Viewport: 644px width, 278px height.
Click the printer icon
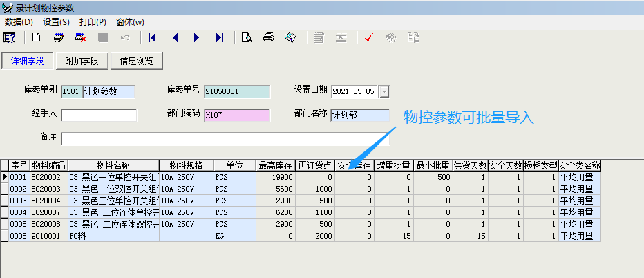pos(269,37)
